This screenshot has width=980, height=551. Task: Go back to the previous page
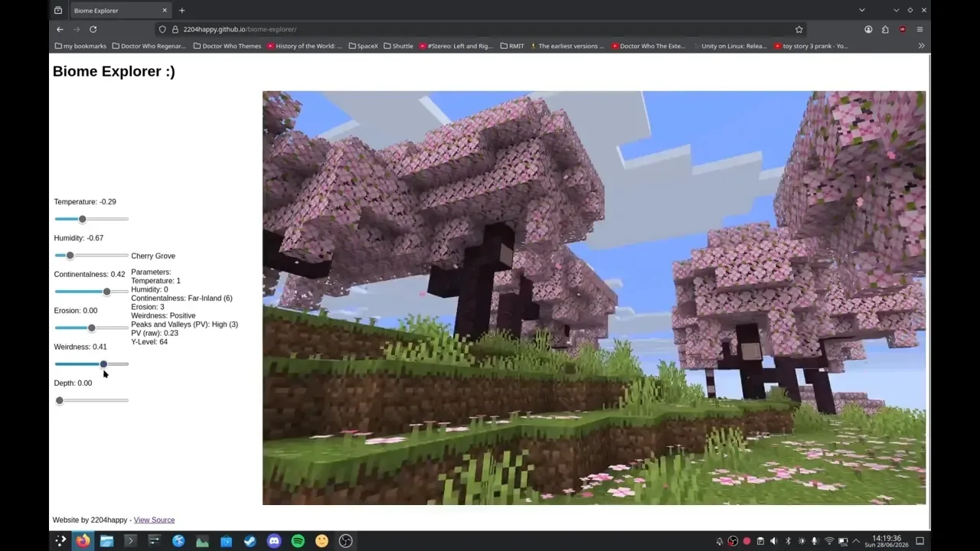coord(60,29)
